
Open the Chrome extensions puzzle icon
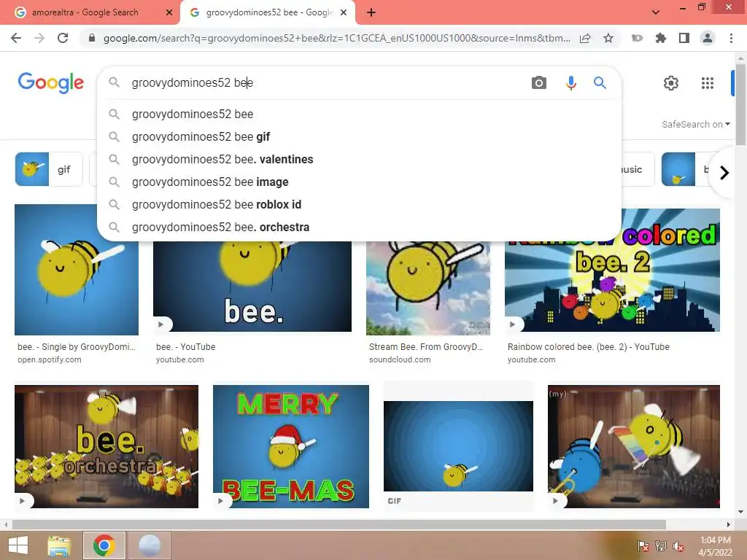coord(660,38)
